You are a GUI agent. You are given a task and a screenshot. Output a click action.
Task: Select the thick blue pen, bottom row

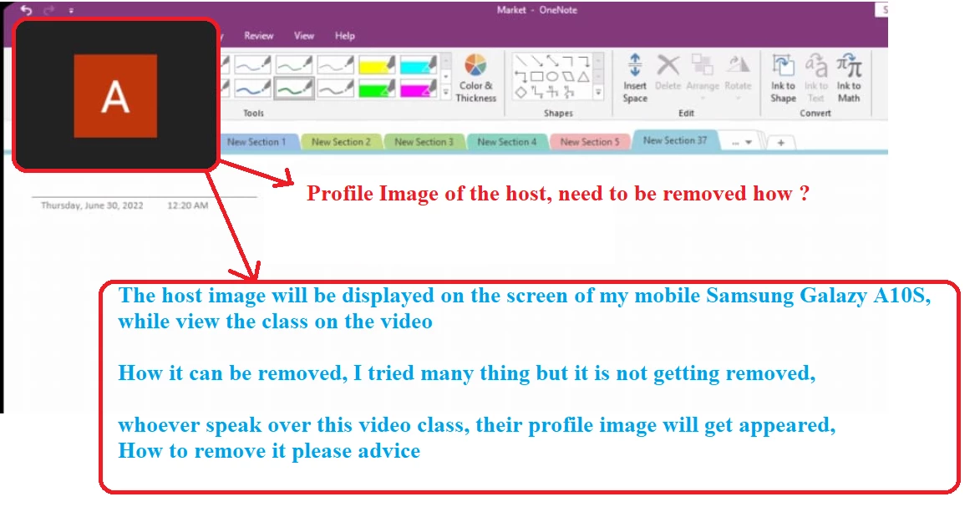click(x=253, y=89)
